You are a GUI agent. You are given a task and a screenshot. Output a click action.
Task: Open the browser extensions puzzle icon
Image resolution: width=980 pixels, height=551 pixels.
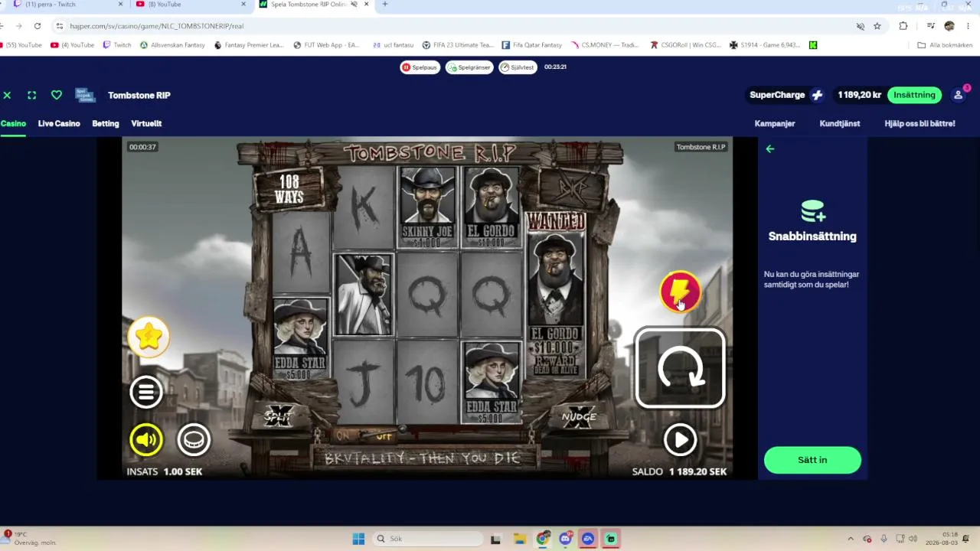click(903, 26)
